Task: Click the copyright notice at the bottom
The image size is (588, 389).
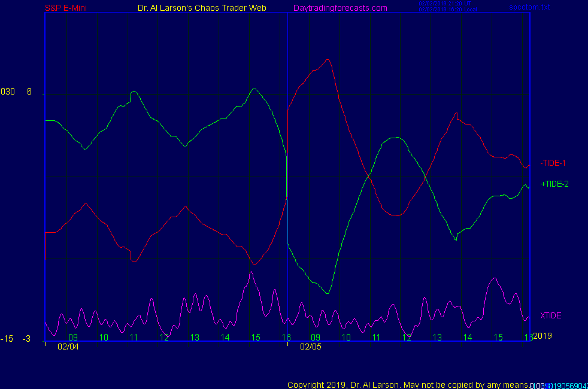Action: pyautogui.click(x=407, y=384)
